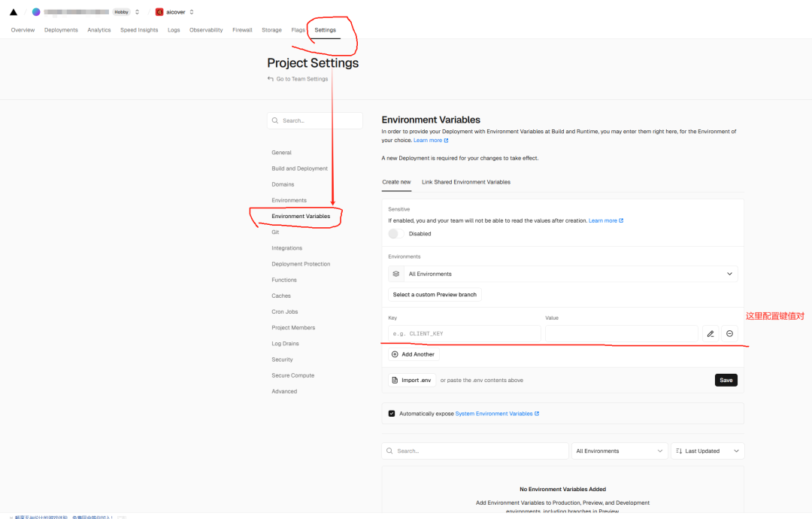
Task: Select Domains in the settings sidebar
Action: (283, 184)
